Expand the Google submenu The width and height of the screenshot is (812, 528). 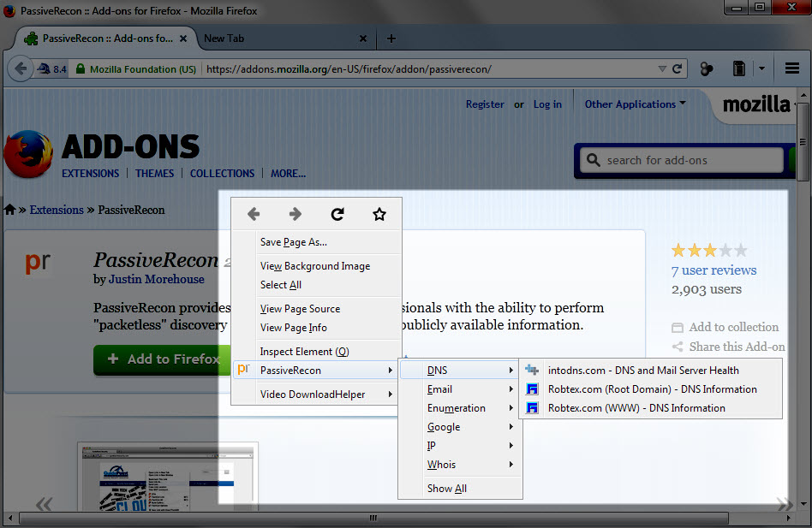460,427
